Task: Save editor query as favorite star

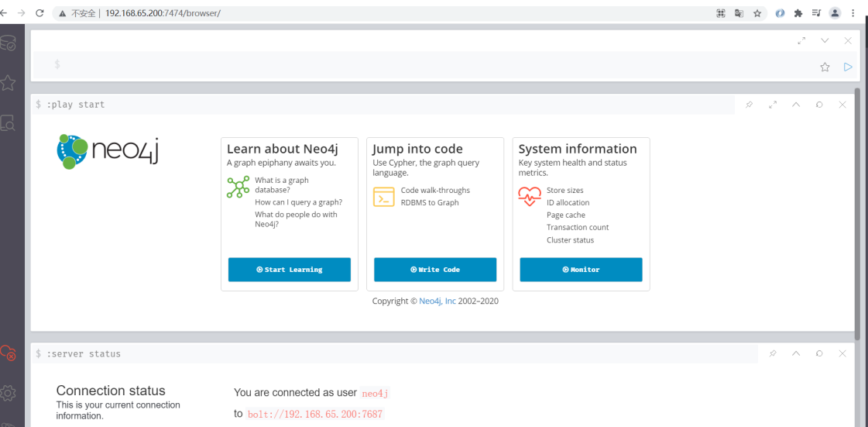Action: click(x=825, y=67)
